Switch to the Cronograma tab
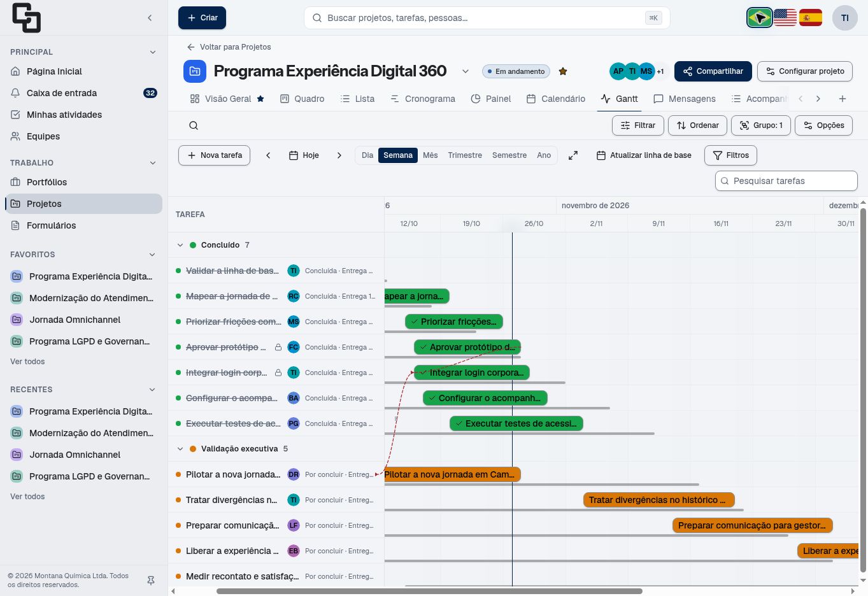 click(x=423, y=99)
